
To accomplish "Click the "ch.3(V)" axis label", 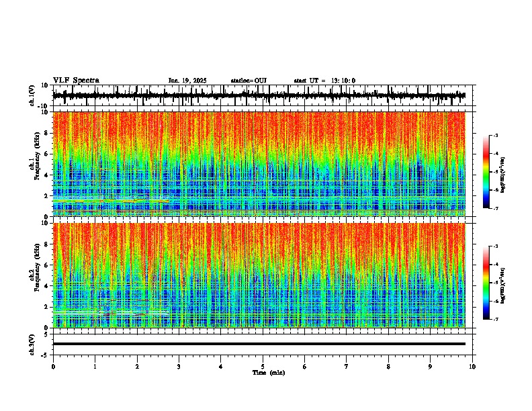I will click(x=32, y=345).
